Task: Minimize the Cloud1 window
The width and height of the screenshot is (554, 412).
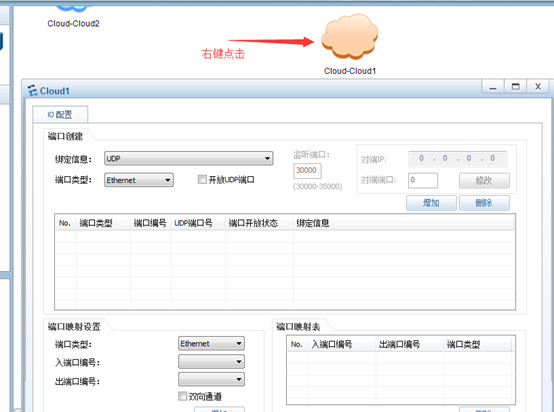Action: pyautogui.click(x=493, y=87)
